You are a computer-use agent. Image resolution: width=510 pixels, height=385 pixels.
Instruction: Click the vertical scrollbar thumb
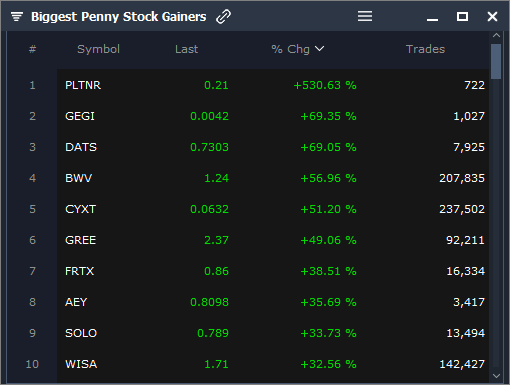(x=496, y=61)
